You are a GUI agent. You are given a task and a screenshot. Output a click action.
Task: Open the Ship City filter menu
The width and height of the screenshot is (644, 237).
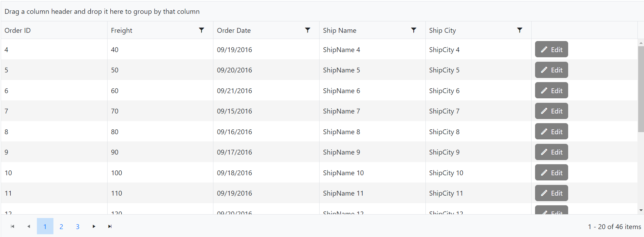[x=520, y=30]
